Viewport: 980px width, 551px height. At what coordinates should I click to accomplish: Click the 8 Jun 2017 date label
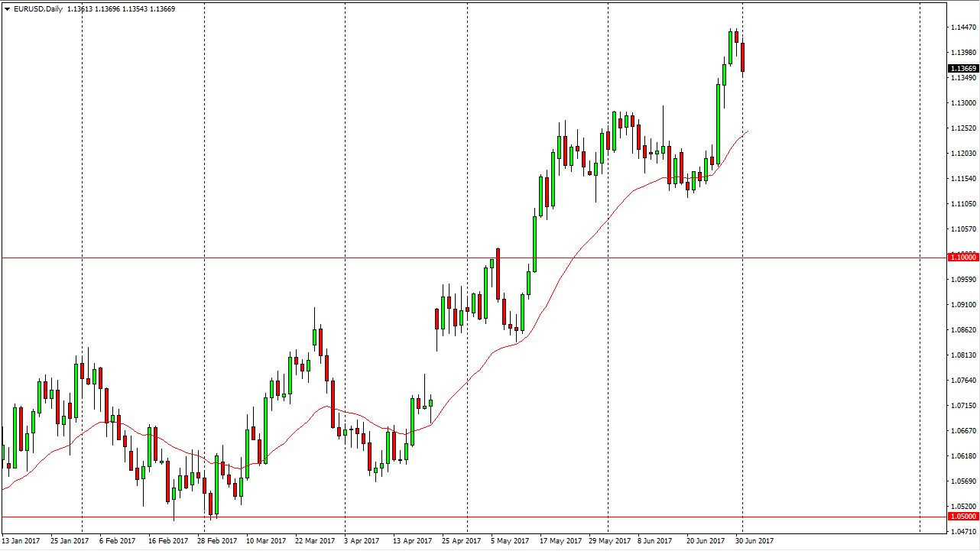pos(655,541)
